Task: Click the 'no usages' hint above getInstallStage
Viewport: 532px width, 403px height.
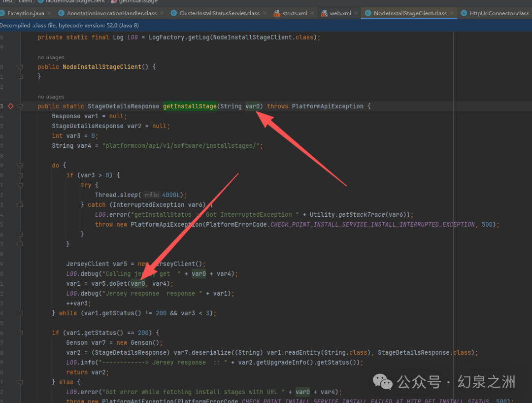Action: [51, 97]
